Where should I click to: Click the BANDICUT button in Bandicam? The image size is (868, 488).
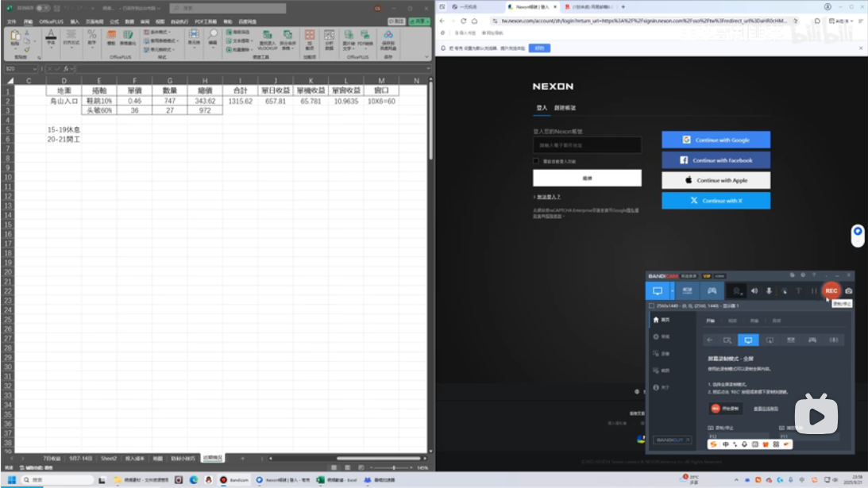pyautogui.click(x=672, y=440)
